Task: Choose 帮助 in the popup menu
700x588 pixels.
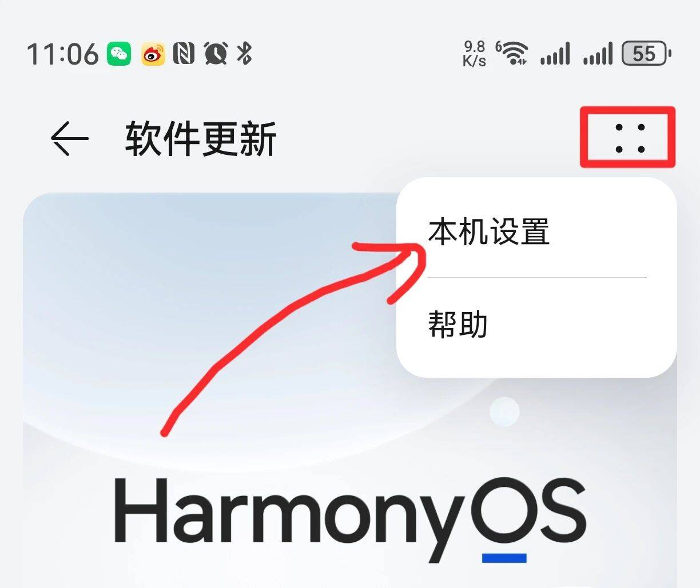Action: click(x=536, y=324)
